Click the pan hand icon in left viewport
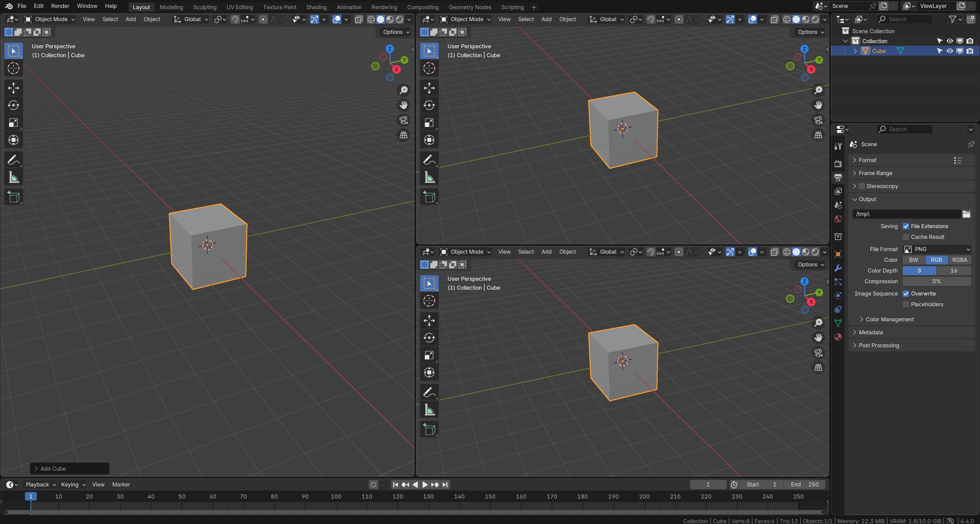This screenshot has width=980, height=524. pyautogui.click(x=403, y=105)
